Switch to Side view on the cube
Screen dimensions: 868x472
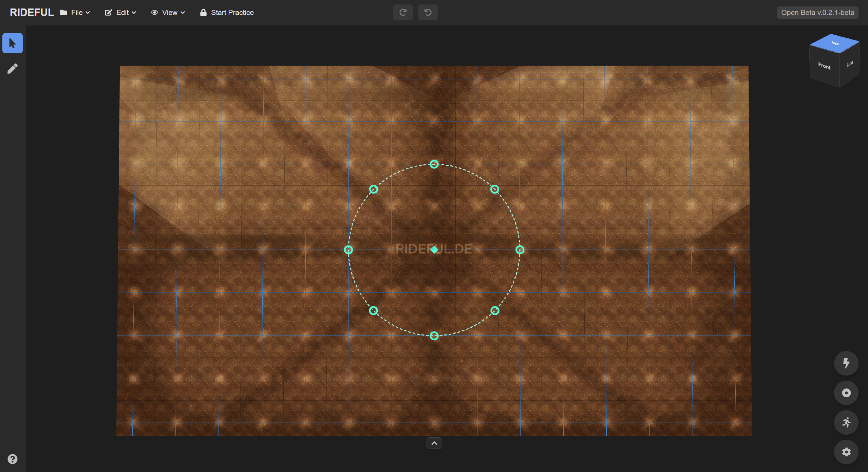pyautogui.click(x=850, y=65)
